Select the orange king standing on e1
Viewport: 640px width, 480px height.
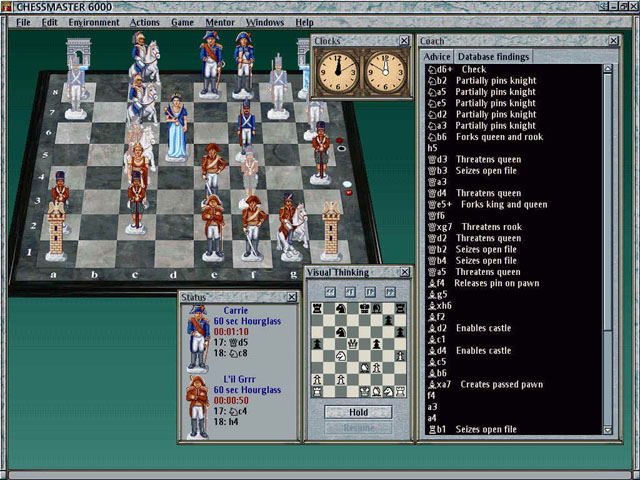pyautogui.click(x=213, y=229)
